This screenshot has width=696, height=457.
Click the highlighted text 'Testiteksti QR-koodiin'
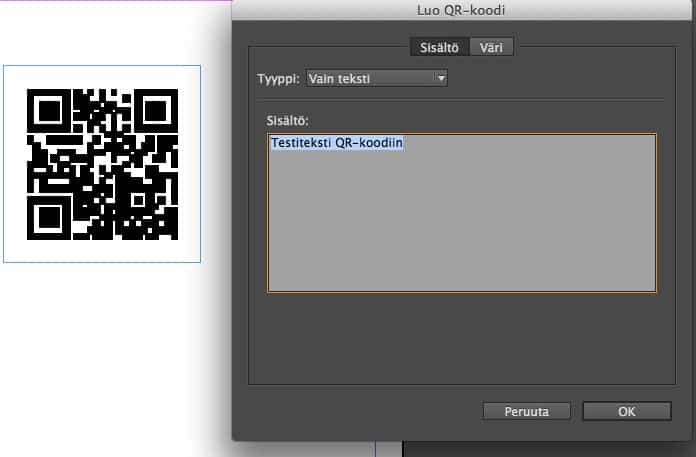337,143
